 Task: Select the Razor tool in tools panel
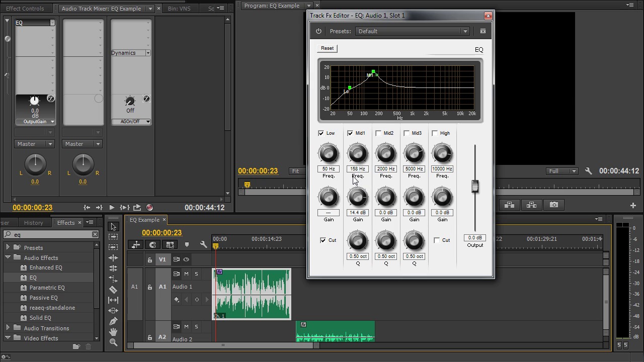tap(113, 290)
